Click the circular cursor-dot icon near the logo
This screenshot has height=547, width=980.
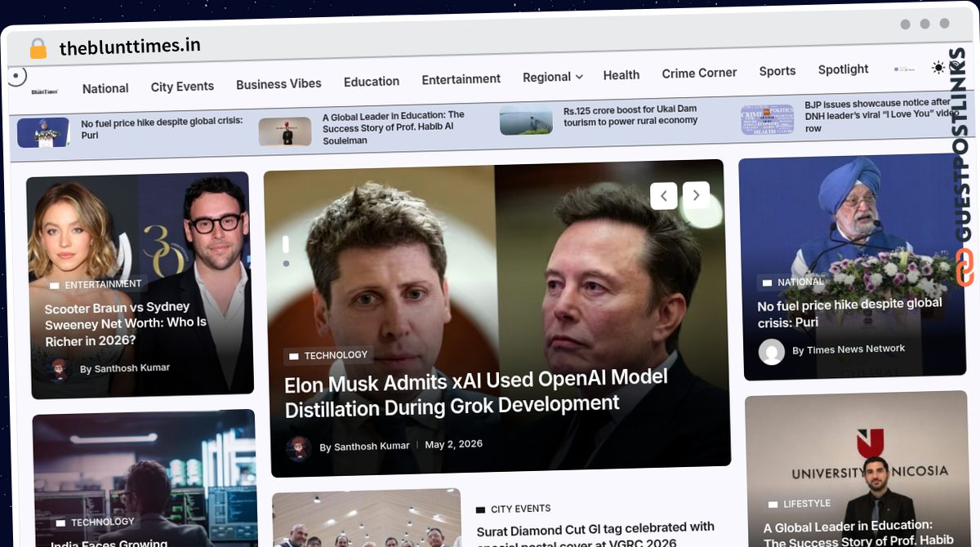(16, 78)
